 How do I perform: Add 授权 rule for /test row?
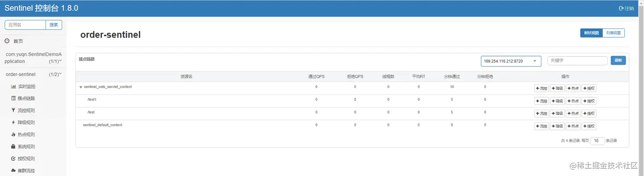589,114
